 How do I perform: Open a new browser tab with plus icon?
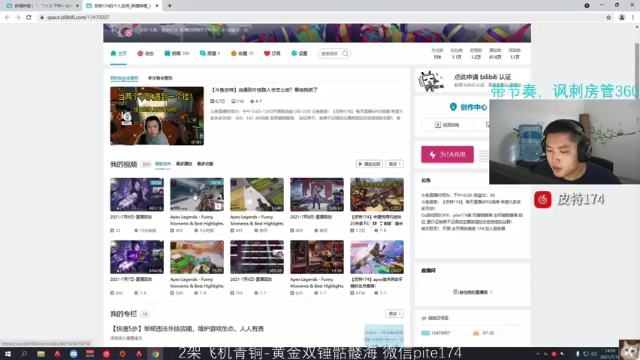tap(169, 6)
